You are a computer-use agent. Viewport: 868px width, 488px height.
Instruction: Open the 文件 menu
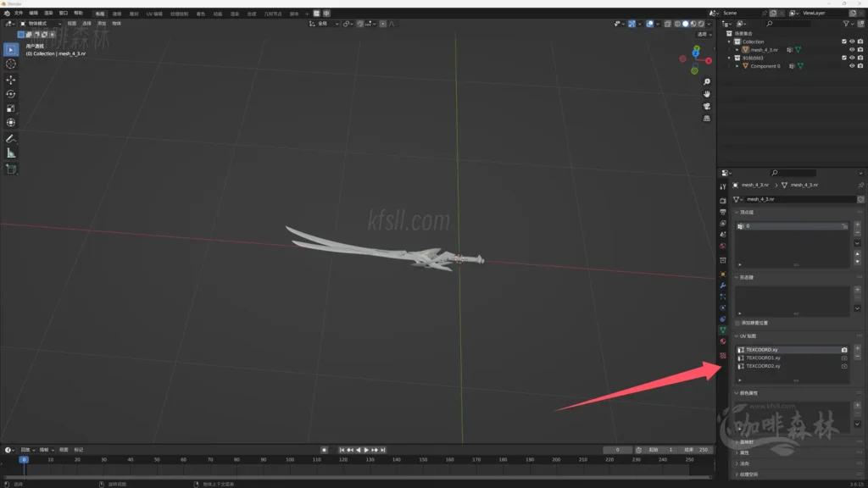tap(19, 14)
